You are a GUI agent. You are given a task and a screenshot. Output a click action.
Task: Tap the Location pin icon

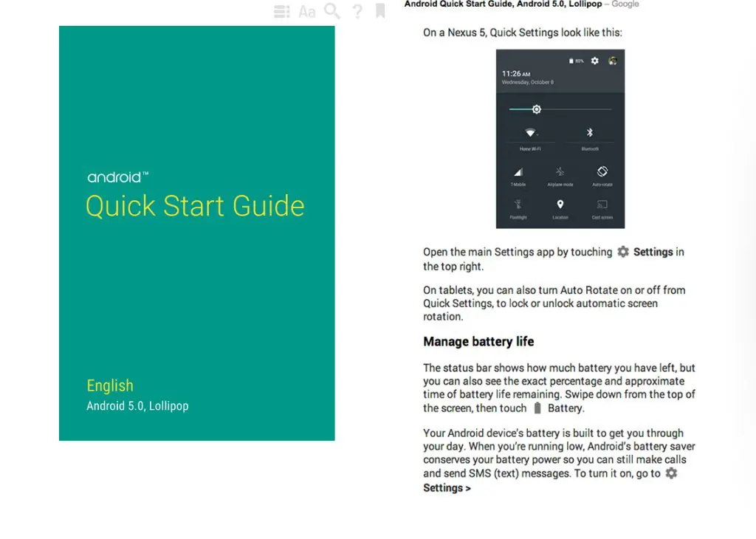[560, 205]
